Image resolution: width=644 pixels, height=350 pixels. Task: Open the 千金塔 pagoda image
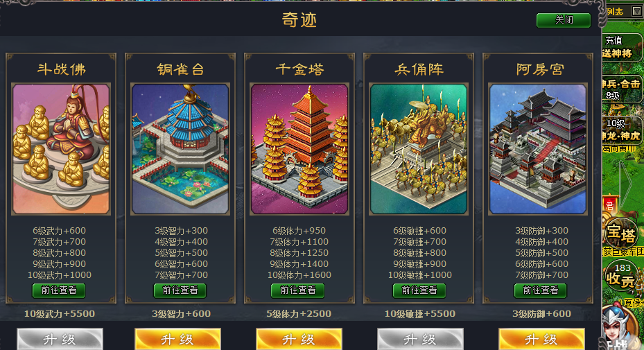click(299, 149)
